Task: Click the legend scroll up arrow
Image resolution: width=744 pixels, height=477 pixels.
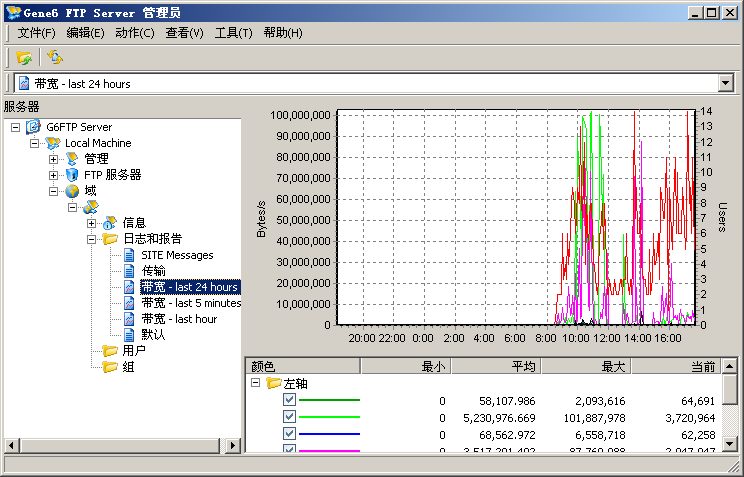Action: (730, 366)
